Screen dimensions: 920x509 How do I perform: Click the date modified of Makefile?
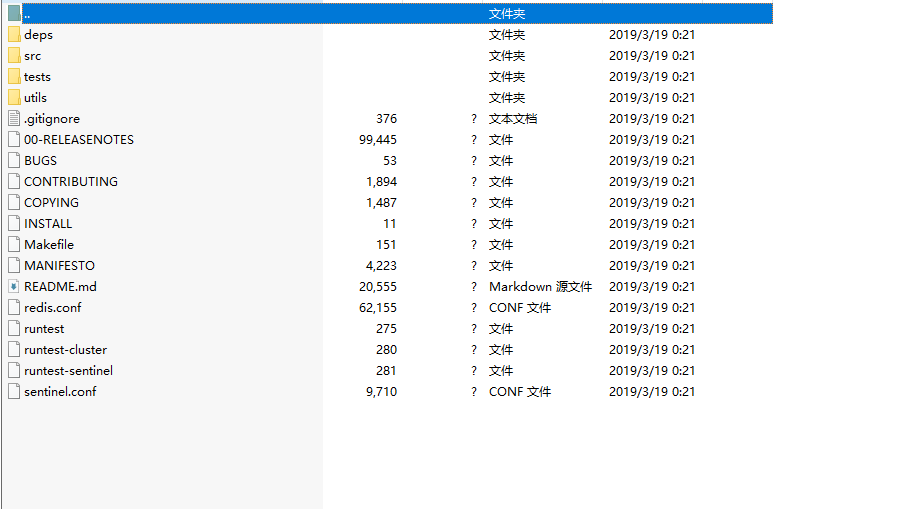click(652, 245)
